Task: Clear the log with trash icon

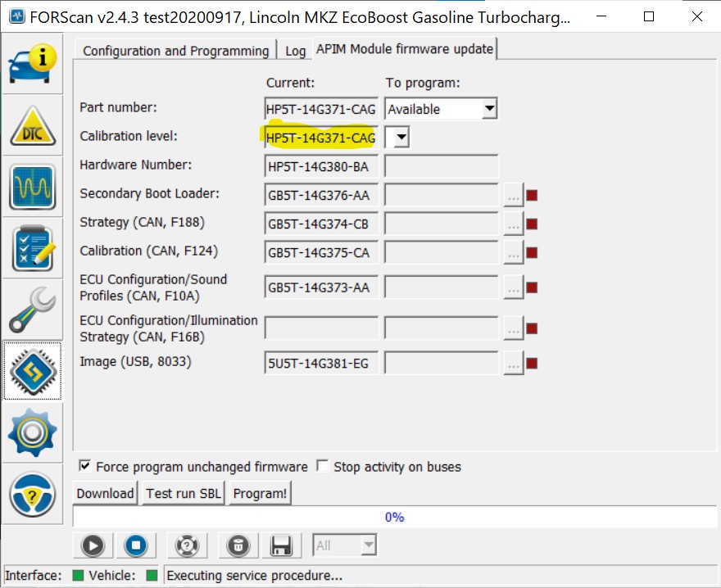Action: click(x=238, y=545)
